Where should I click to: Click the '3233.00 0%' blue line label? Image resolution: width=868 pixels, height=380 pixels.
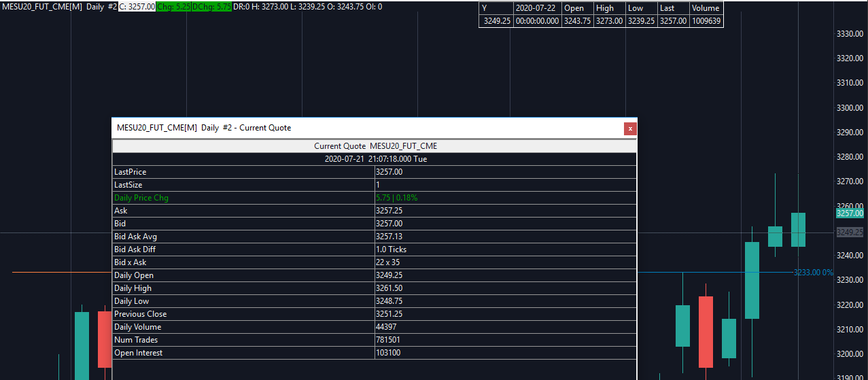(x=813, y=273)
